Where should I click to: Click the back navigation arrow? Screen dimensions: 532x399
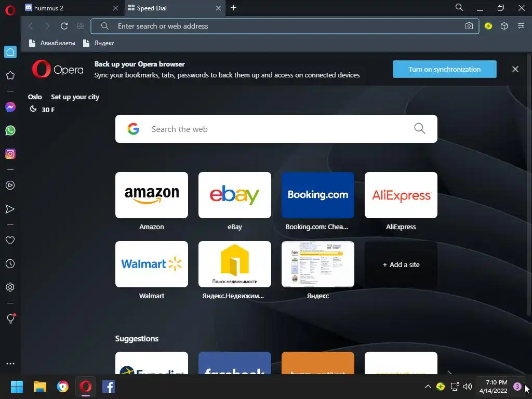31,26
